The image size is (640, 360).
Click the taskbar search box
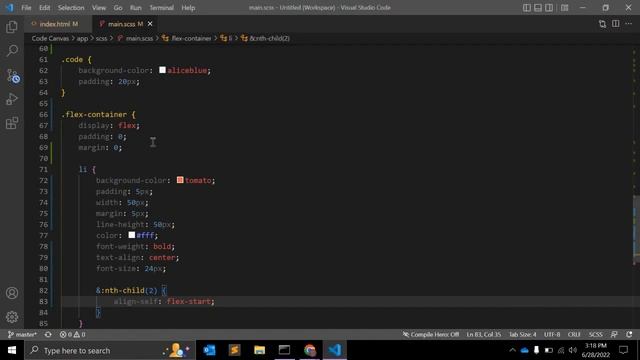[109, 350]
